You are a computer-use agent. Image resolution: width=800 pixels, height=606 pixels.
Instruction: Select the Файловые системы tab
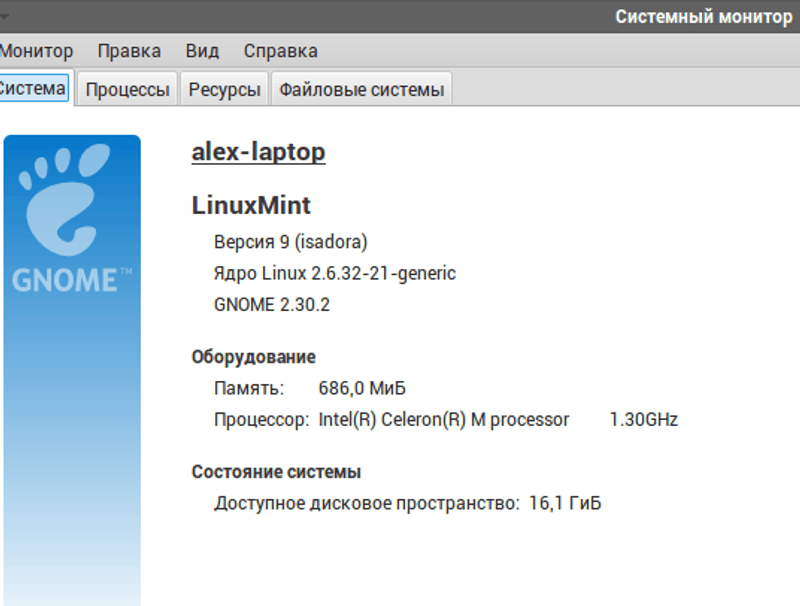[x=361, y=89]
